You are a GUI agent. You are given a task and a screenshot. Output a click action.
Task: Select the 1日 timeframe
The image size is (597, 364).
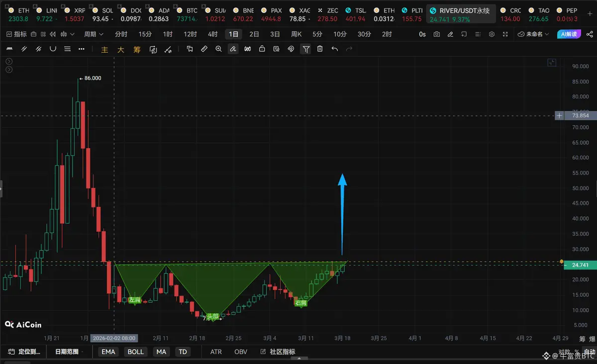[233, 34]
